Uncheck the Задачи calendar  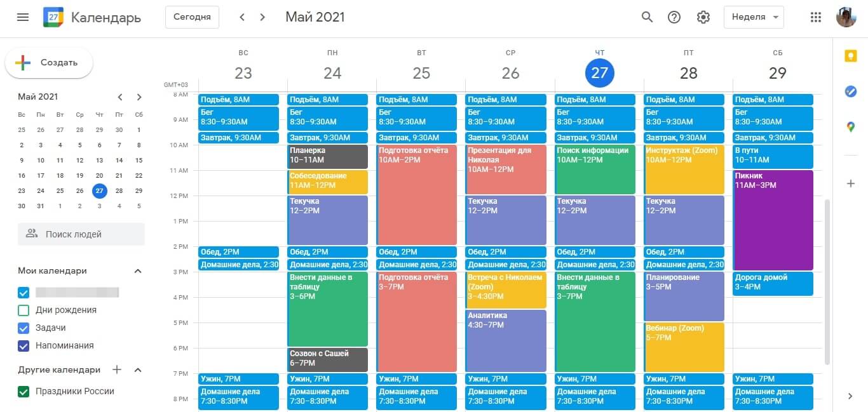coord(24,328)
